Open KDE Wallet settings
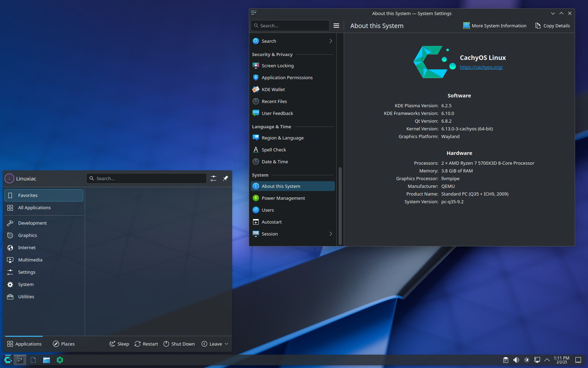This screenshot has height=368, width=588. tap(293, 89)
